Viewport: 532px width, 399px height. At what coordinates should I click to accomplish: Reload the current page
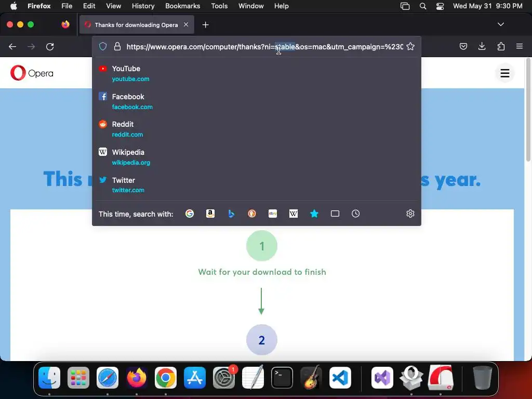pyautogui.click(x=50, y=46)
